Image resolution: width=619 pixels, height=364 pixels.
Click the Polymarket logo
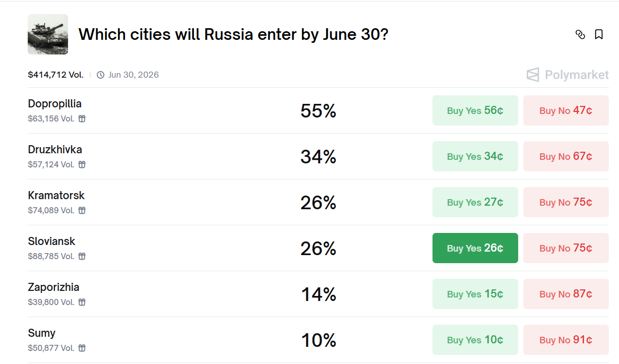tap(568, 75)
